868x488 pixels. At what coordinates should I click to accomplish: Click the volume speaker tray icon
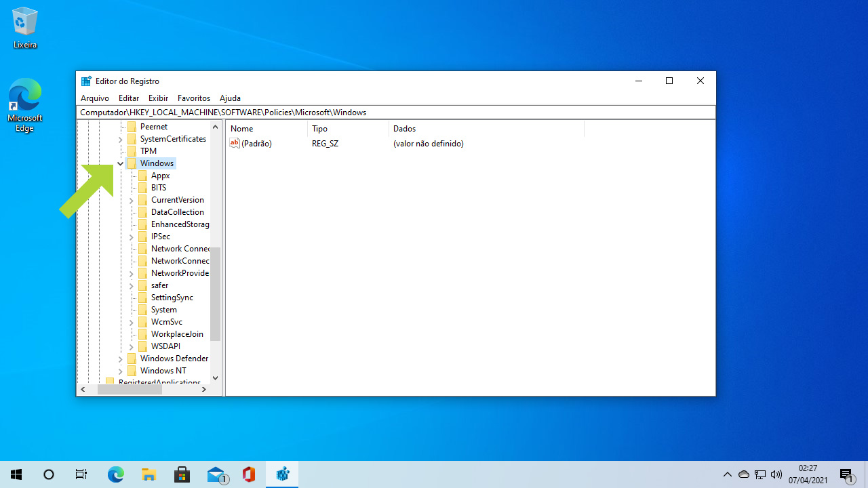(776, 474)
